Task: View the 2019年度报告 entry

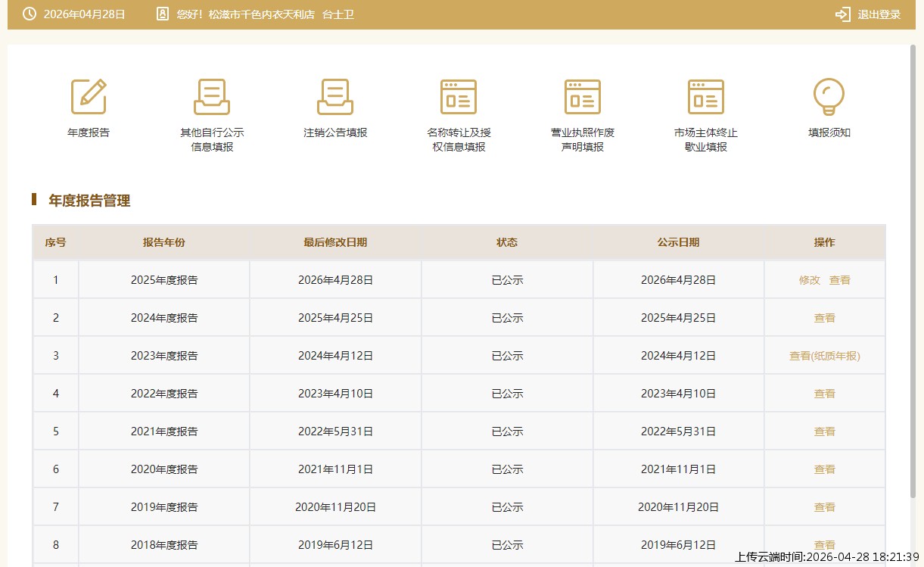Action: (824, 507)
